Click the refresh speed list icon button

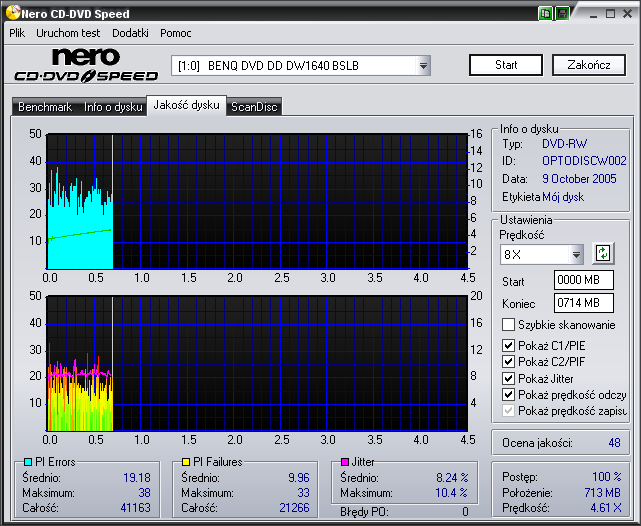(603, 253)
